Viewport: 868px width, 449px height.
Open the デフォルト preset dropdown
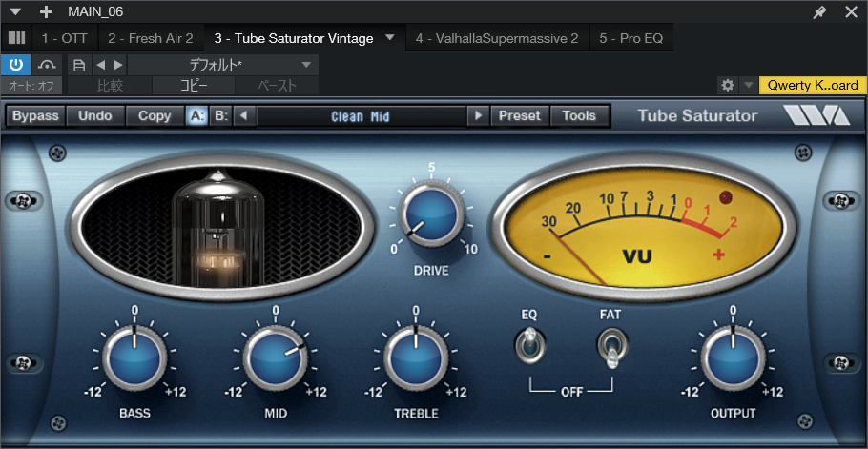[221, 65]
